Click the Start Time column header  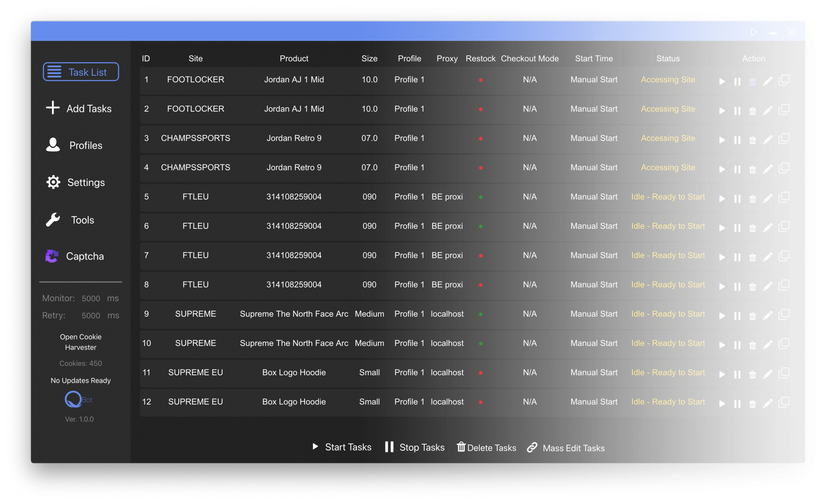[594, 58]
